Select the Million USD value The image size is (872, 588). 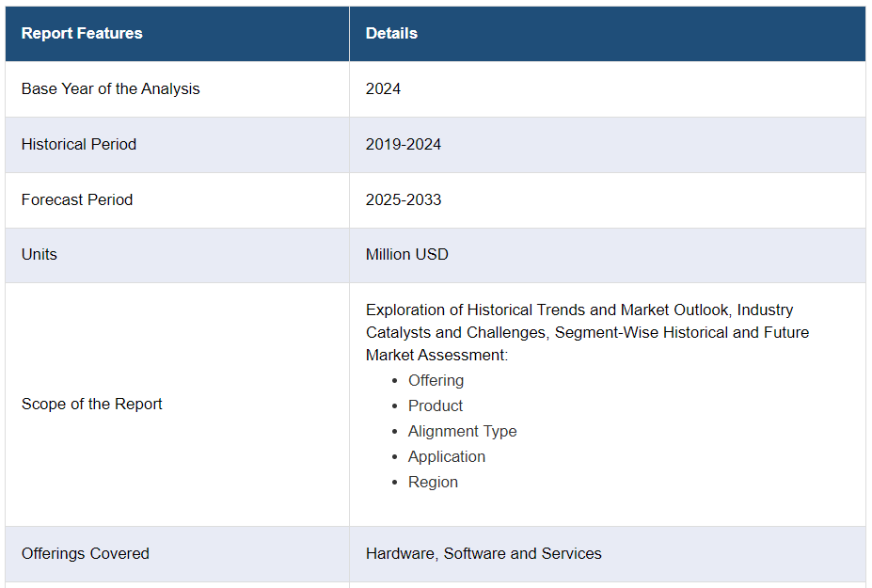click(407, 255)
